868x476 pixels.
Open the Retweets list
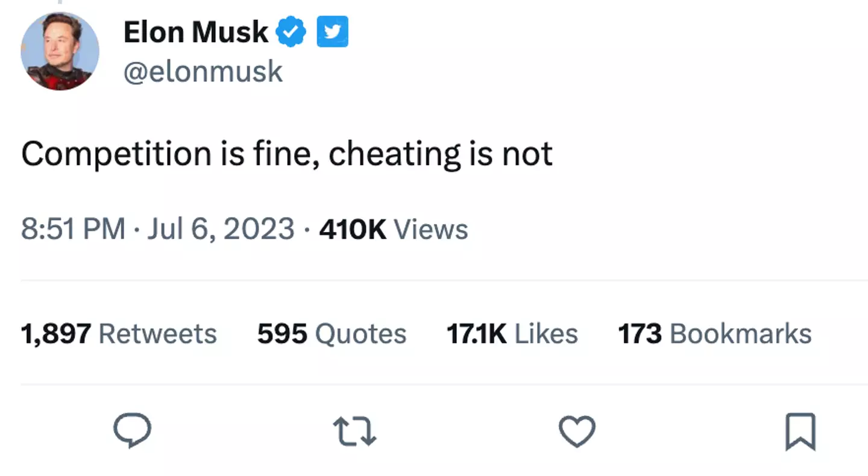tap(119, 333)
